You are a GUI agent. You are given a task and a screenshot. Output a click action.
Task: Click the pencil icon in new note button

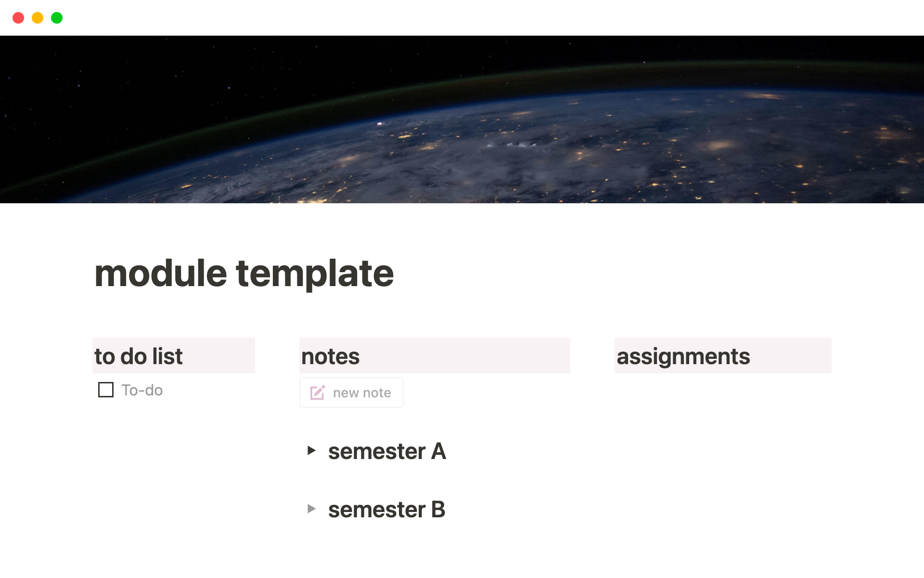(317, 393)
